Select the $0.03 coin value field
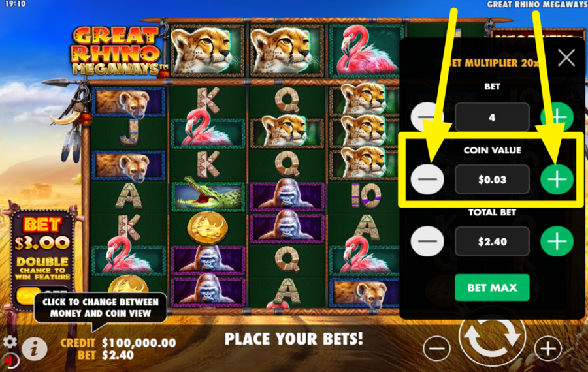Image resolution: width=588 pixels, height=372 pixels. (x=492, y=179)
